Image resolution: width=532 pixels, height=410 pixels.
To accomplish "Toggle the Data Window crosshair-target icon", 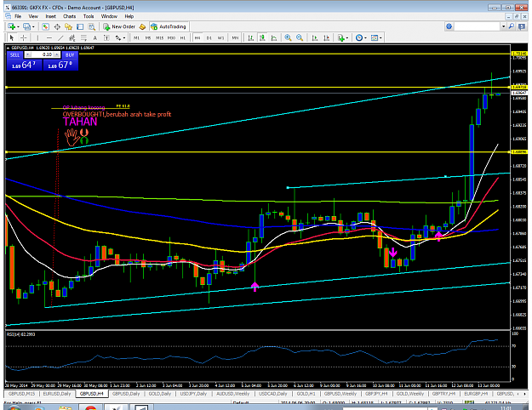I will coord(57,26).
